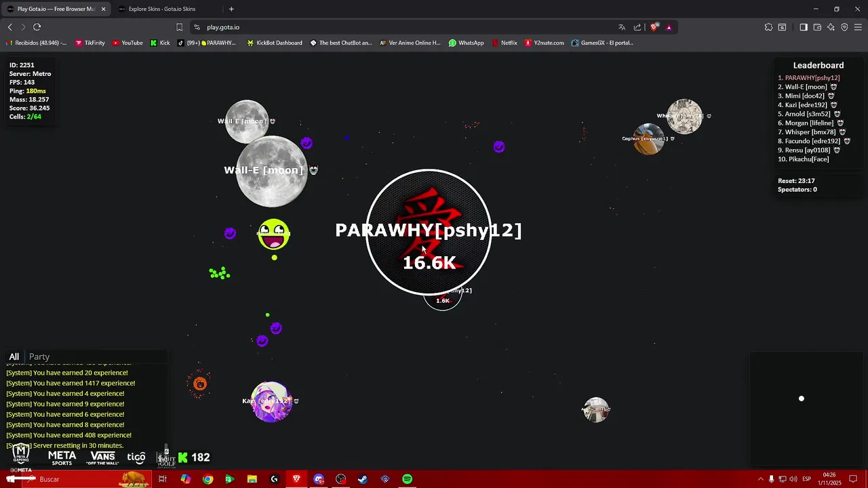
Task: Click the ESP language indicator
Action: (x=807, y=479)
